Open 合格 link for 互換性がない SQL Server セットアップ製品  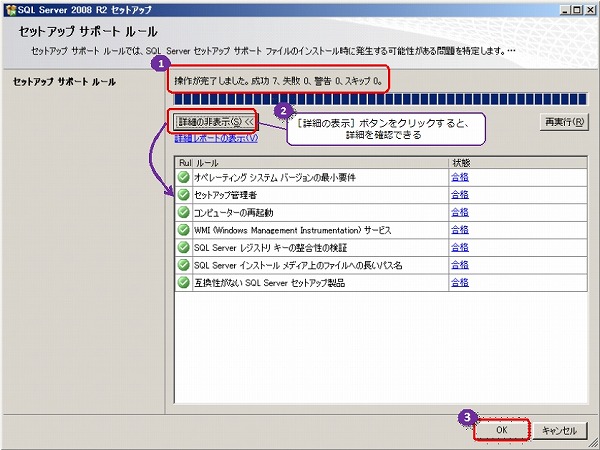point(460,283)
